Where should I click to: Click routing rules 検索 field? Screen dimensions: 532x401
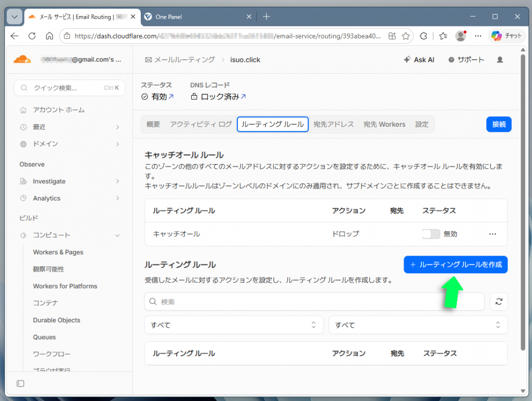pos(314,301)
